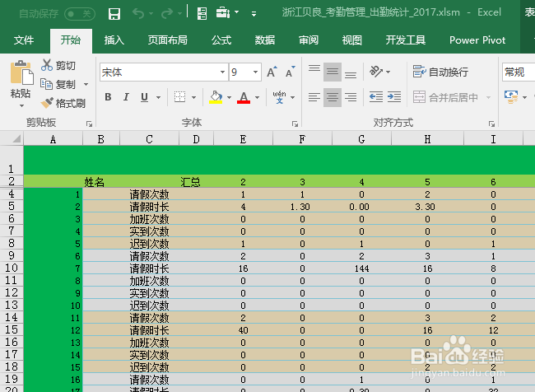Click the 自动换行 wrap text button
This screenshot has height=392, width=535.
(440, 72)
